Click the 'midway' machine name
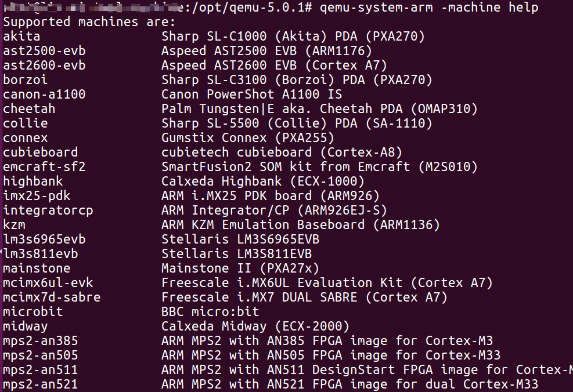 click(25, 326)
